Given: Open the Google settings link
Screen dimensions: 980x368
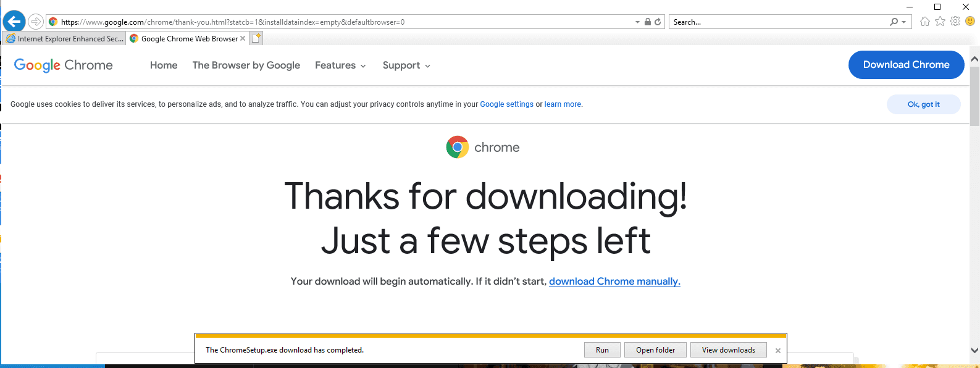Looking at the screenshot, I should point(506,104).
